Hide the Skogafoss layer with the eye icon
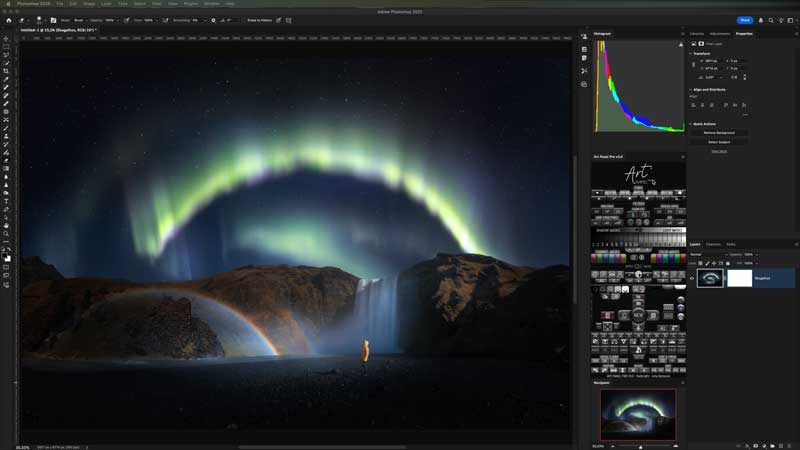The height and width of the screenshot is (450, 800). pyautogui.click(x=691, y=278)
